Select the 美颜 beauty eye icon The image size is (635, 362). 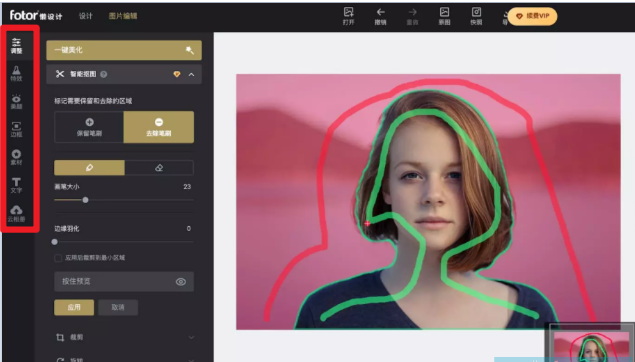click(16, 101)
